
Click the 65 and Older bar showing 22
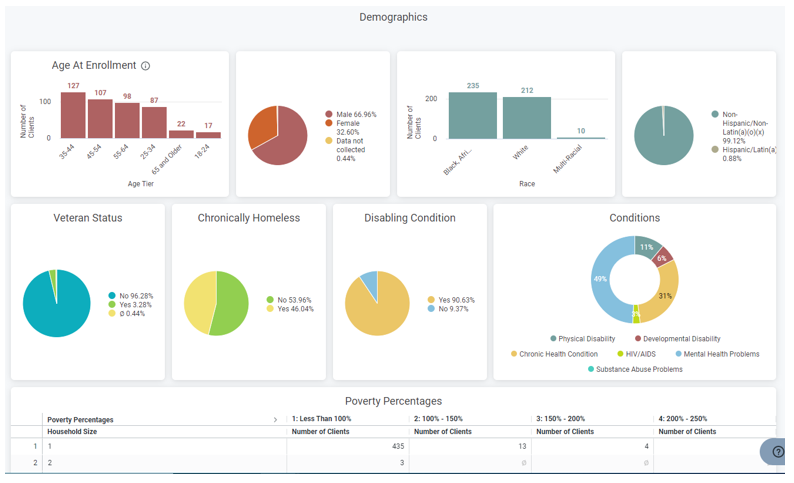(181, 134)
